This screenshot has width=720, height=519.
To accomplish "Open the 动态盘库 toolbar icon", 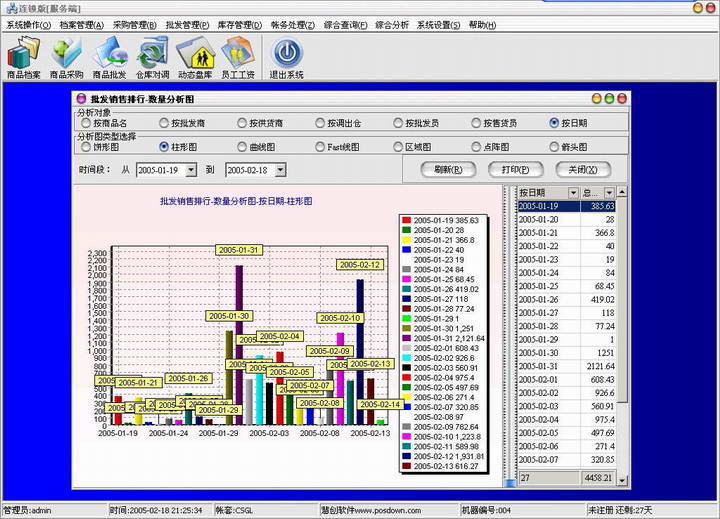I will [195, 58].
